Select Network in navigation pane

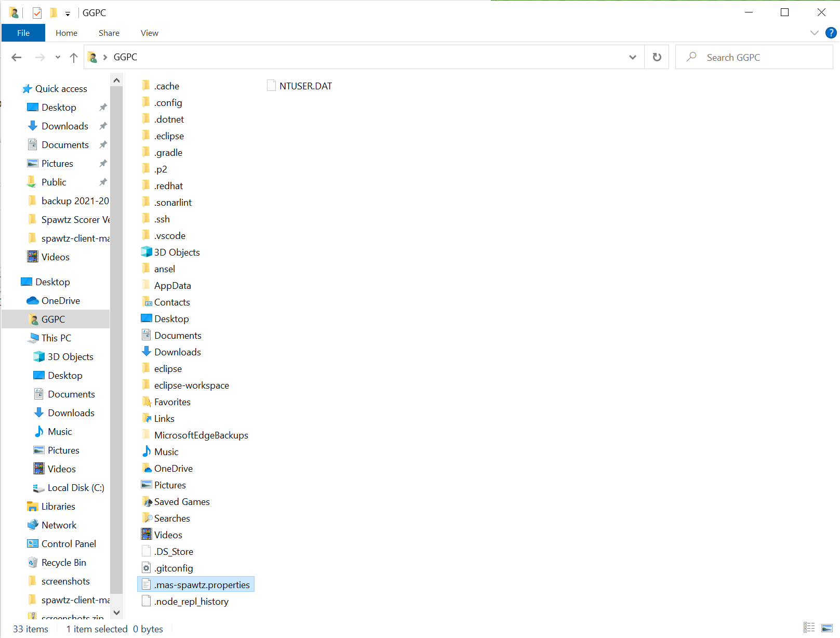tap(59, 525)
